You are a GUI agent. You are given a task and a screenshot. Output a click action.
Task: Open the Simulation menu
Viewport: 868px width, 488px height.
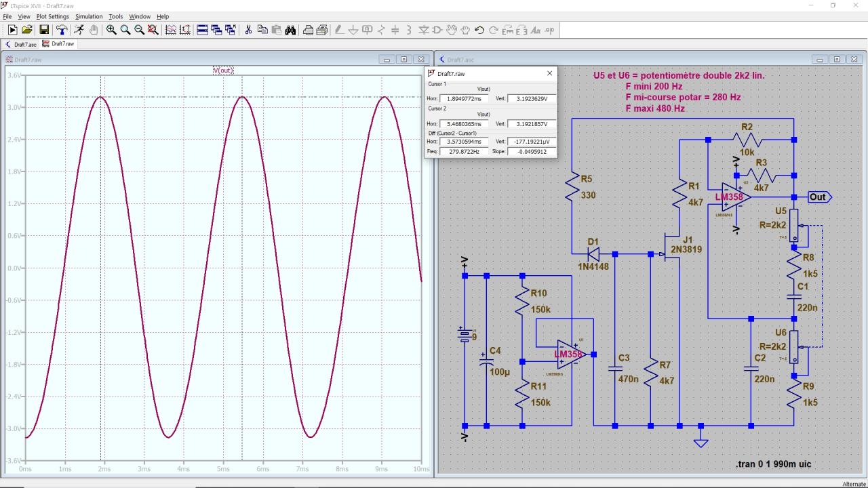(x=89, y=16)
